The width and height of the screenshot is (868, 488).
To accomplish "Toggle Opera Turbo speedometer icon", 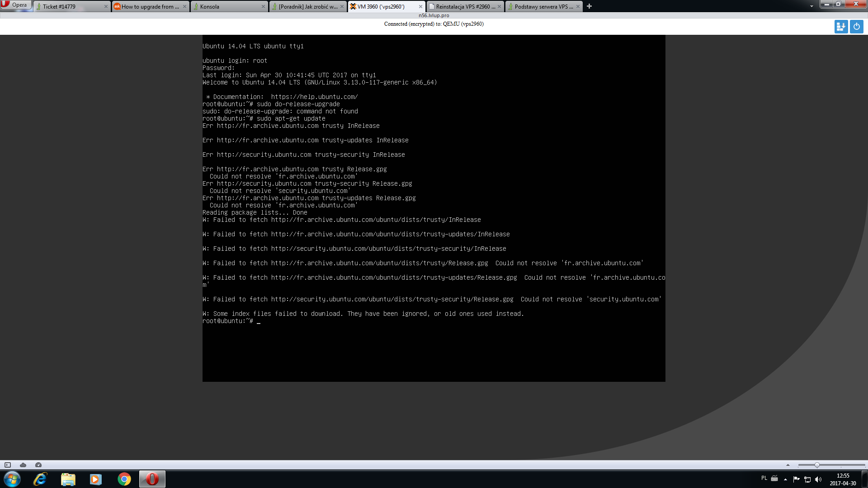I will [38, 465].
